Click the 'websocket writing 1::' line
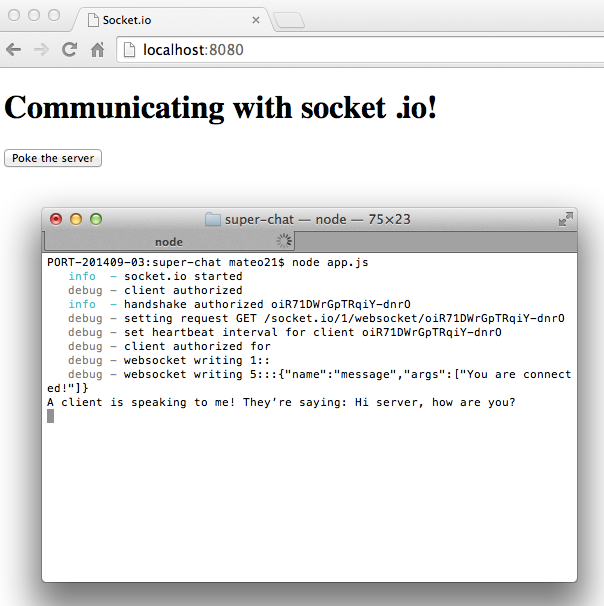 tap(169, 360)
